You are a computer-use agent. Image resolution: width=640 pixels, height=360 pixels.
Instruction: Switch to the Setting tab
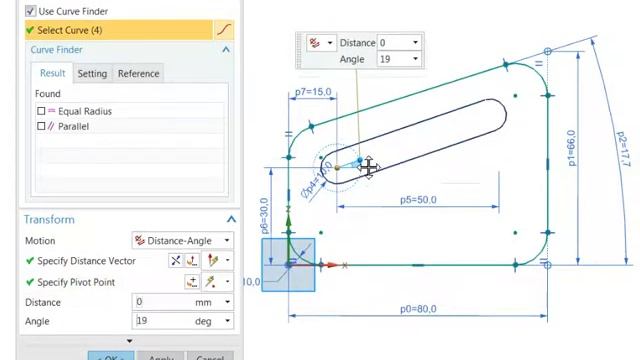[x=92, y=74]
